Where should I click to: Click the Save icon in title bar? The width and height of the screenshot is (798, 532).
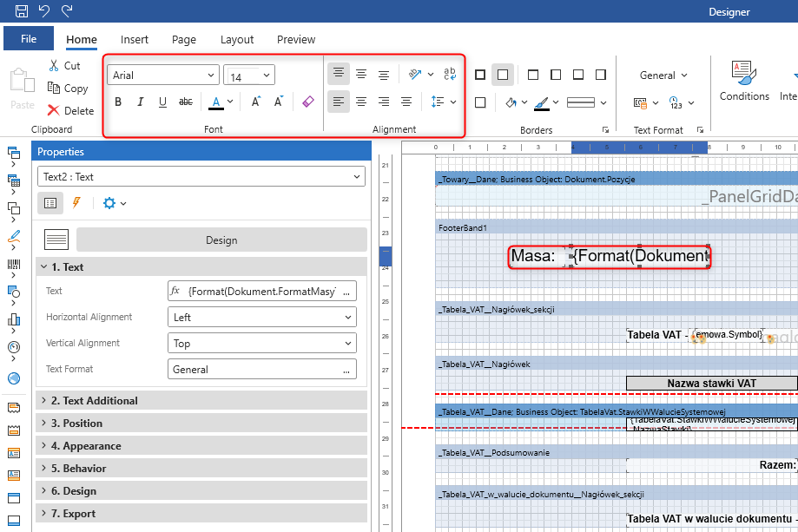22,10
